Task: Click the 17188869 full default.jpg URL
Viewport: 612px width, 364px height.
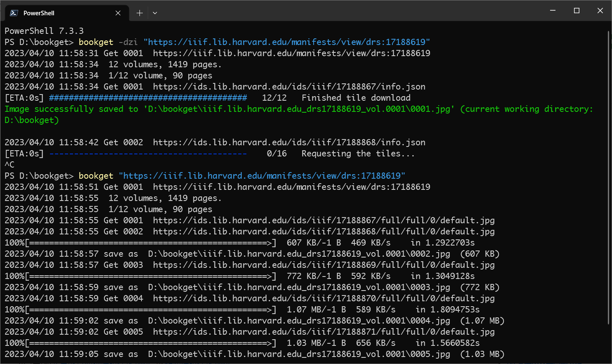Action: coord(324,265)
